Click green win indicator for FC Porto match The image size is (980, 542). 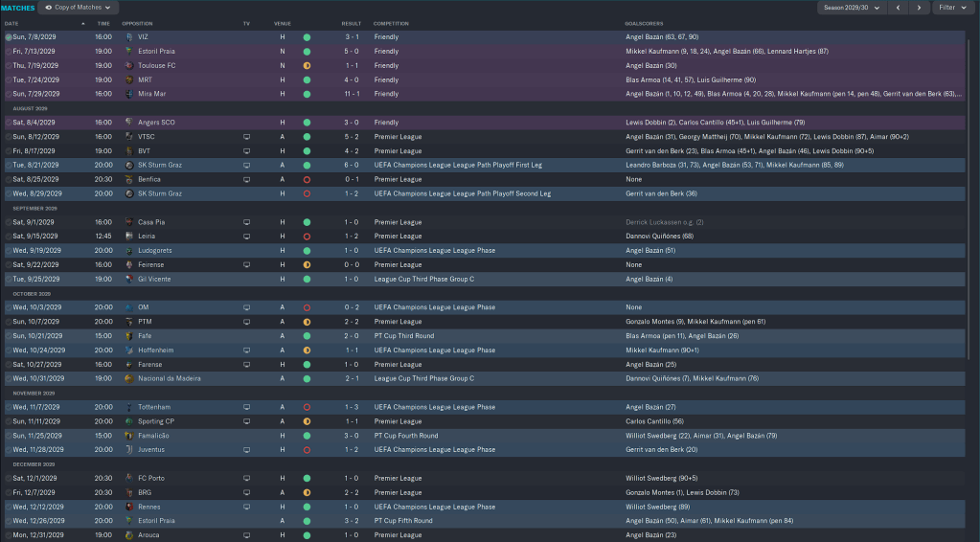[307, 478]
